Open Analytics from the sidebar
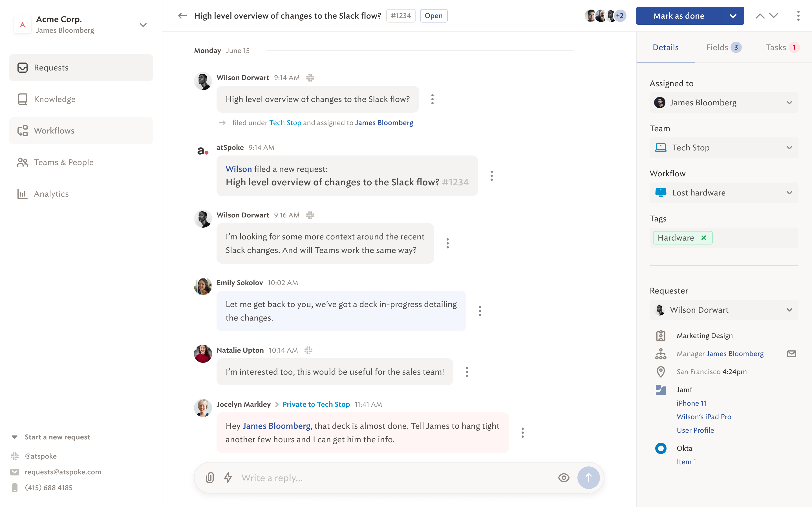This screenshot has width=812, height=507. pos(51,194)
